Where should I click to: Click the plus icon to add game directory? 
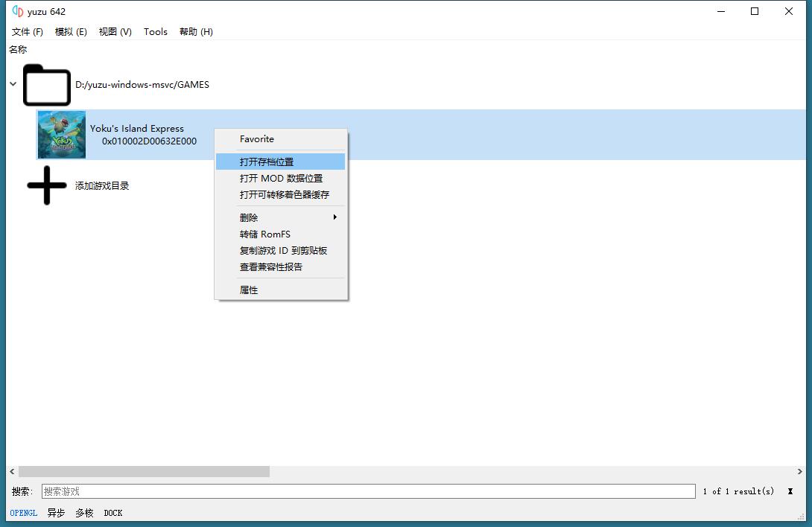click(46, 185)
